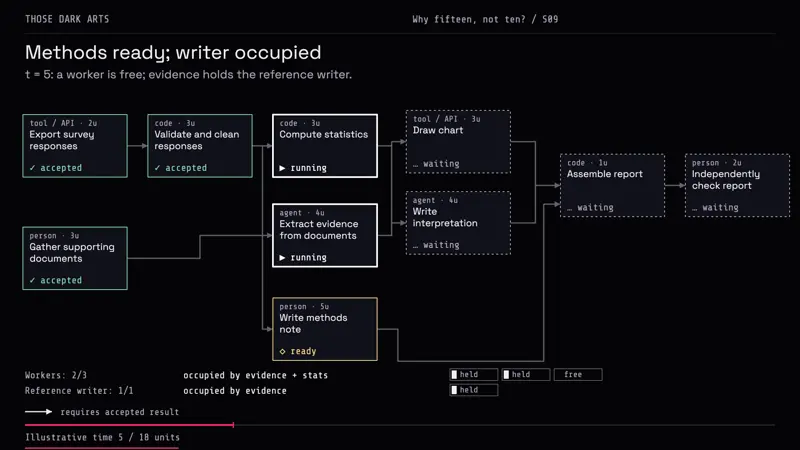Select the Write interpretation node

coord(458,223)
